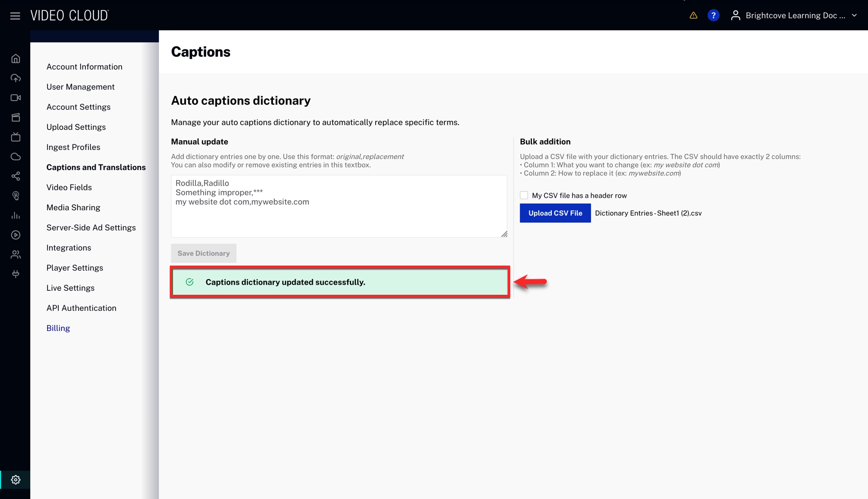Click the textbox resize handle corner
The height and width of the screenshot is (499, 868).
504,234
